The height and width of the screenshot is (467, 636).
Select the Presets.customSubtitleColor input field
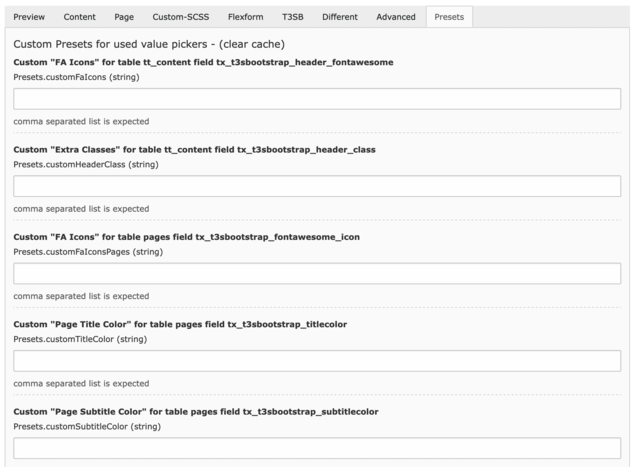point(317,448)
